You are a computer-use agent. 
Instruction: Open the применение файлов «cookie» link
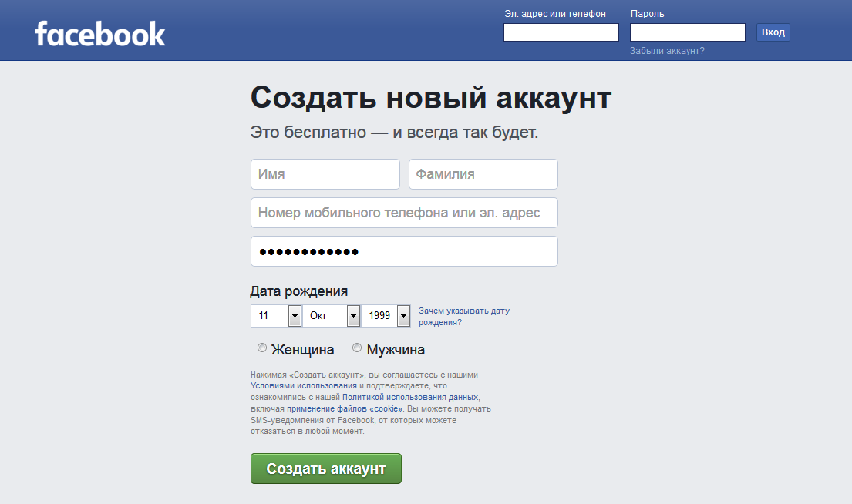pyautogui.click(x=345, y=408)
